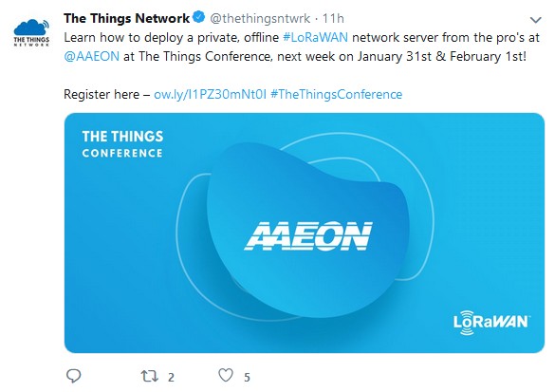Open the #LoRaWAN hashtag link
Image resolution: width=555 pixels, height=392 pixels.
pyautogui.click(x=315, y=38)
